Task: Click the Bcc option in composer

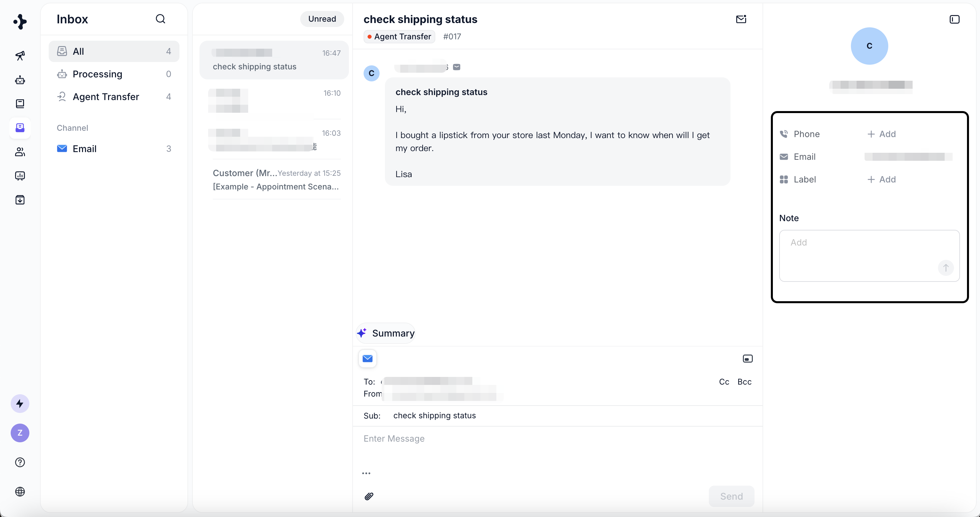Action: [x=744, y=382]
